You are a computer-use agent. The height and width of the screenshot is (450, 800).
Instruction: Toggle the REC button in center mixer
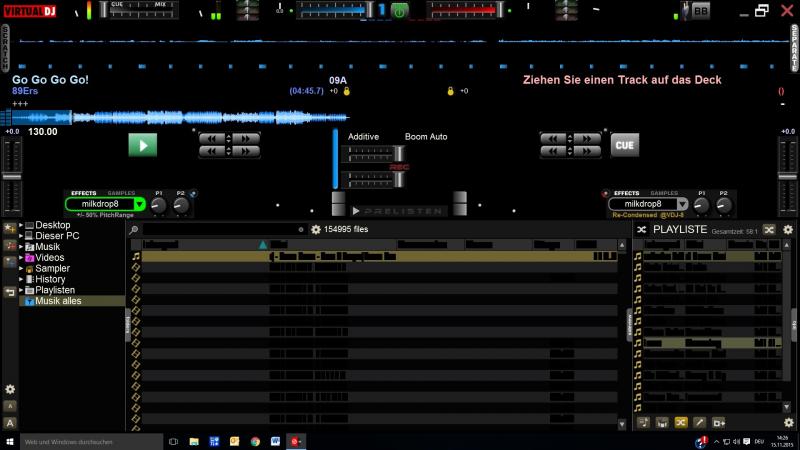click(399, 167)
